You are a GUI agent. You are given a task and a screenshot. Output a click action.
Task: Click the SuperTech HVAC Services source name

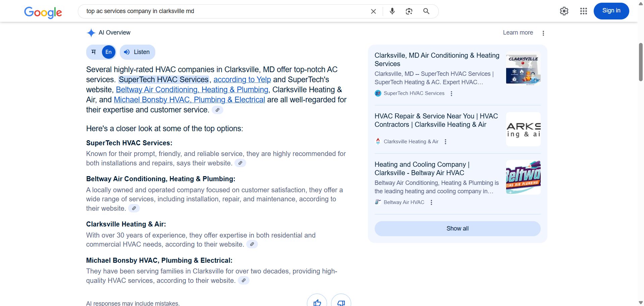(414, 93)
